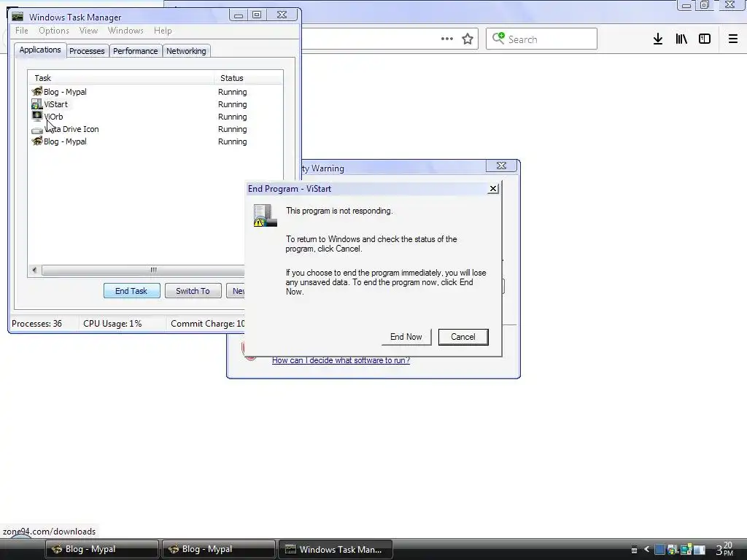Open the Windows Task Manager taskbar button
Viewport: 747px width, 560px height.
[336, 549]
